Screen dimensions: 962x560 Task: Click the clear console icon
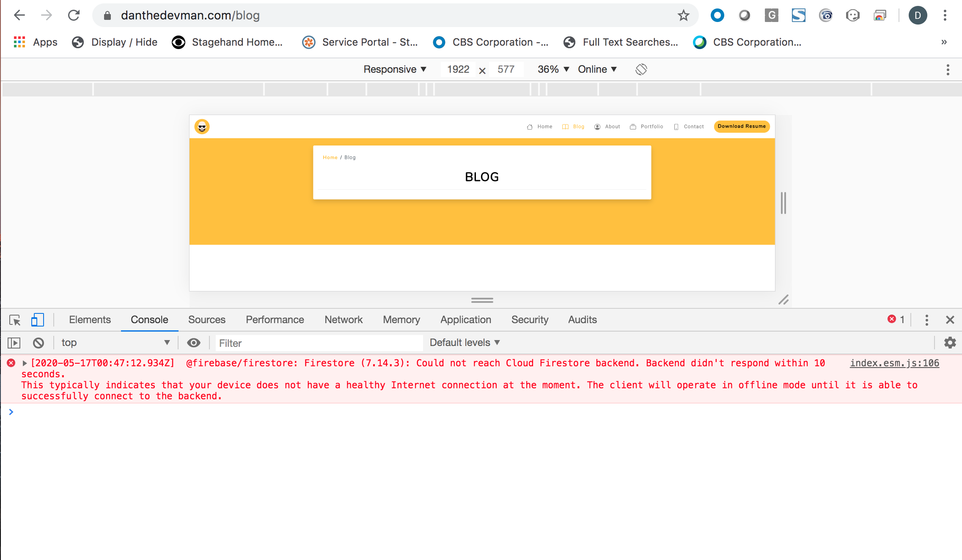tap(38, 343)
